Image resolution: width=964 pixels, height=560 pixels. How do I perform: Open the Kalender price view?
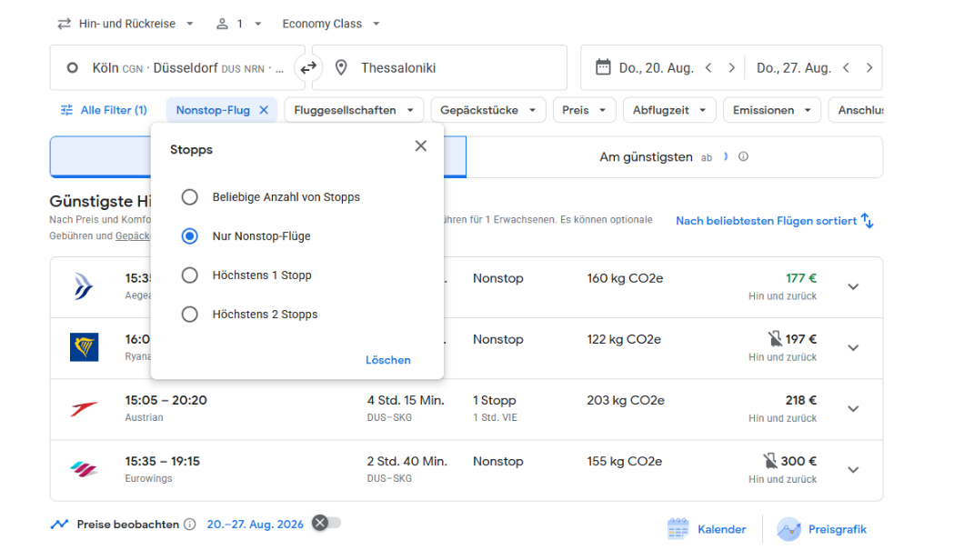(707, 529)
